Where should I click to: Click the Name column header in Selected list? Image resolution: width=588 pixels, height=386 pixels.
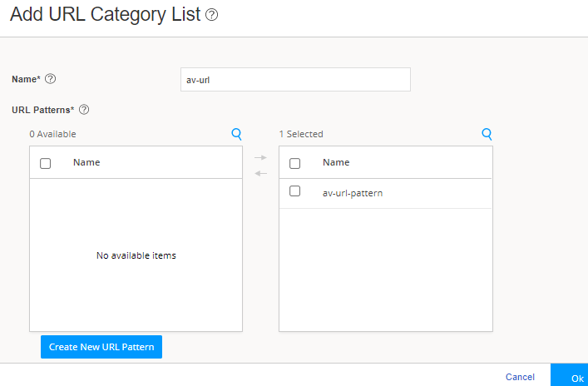[x=336, y=162]
